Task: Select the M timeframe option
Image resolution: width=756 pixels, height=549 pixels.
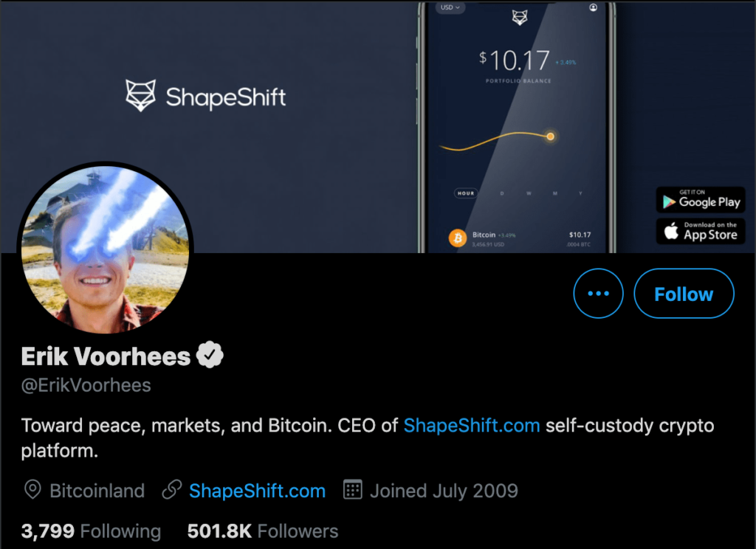Action: (x=554, y=193)
